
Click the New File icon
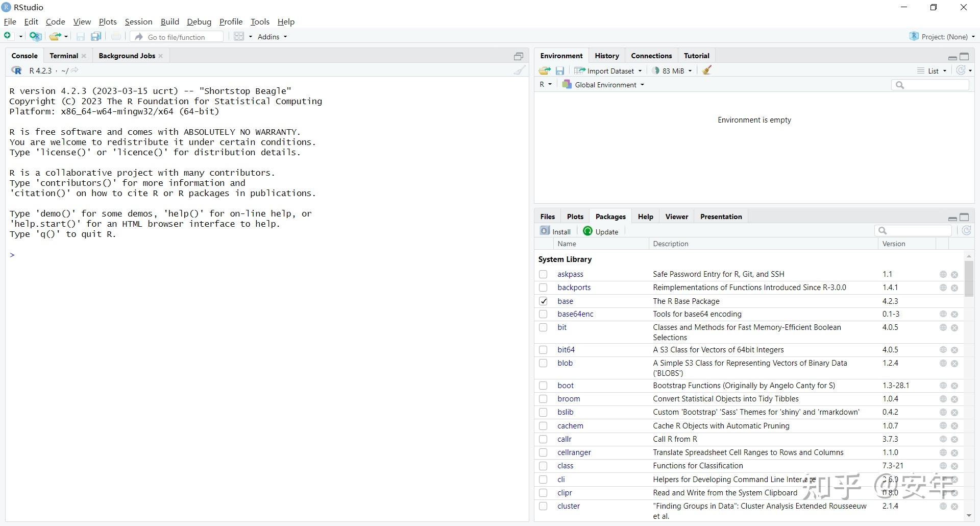(8, 36)
